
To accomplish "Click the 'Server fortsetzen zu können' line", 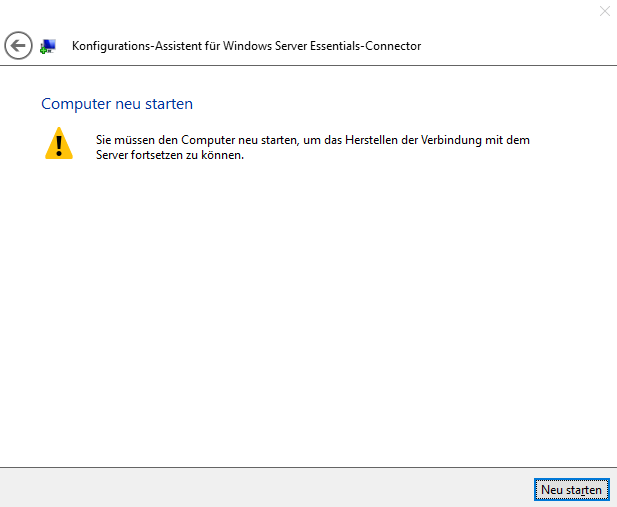I will pos(169,155).
